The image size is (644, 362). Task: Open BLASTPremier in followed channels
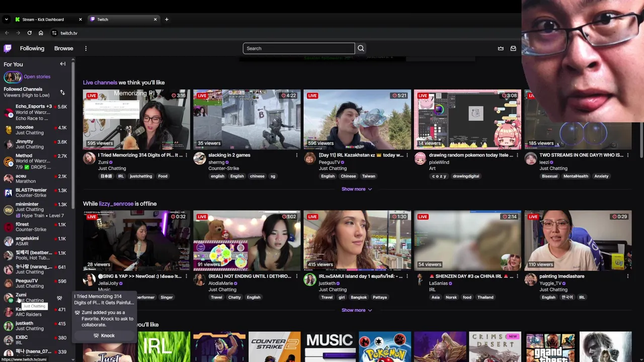[36, 193]
